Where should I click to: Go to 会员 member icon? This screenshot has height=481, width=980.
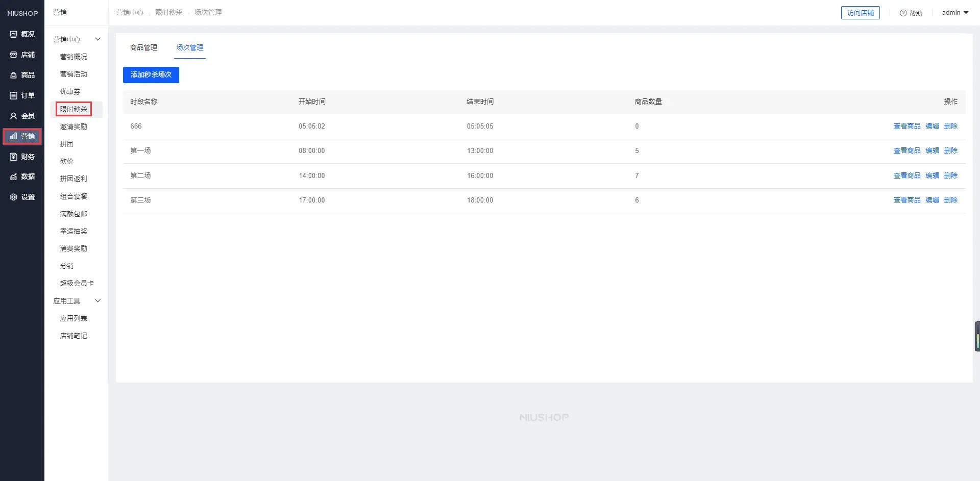(14, 116)
